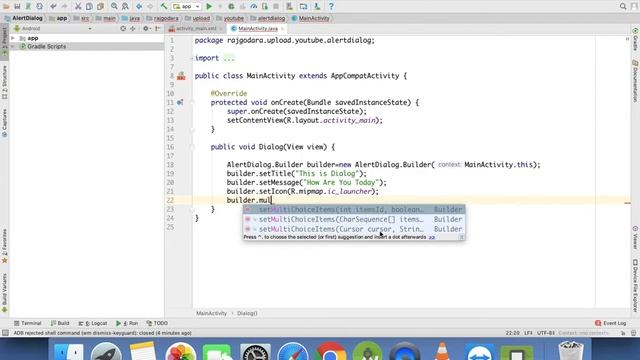
Task: Select setMultiChoiceItems(CharSequence[] suggestion
Action: 354,219
